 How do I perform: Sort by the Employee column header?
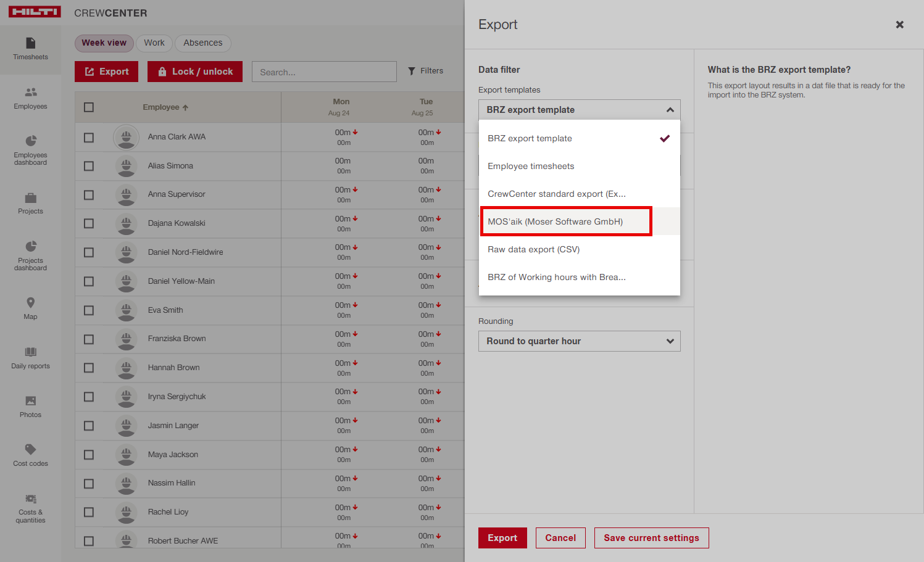(165, 107)
